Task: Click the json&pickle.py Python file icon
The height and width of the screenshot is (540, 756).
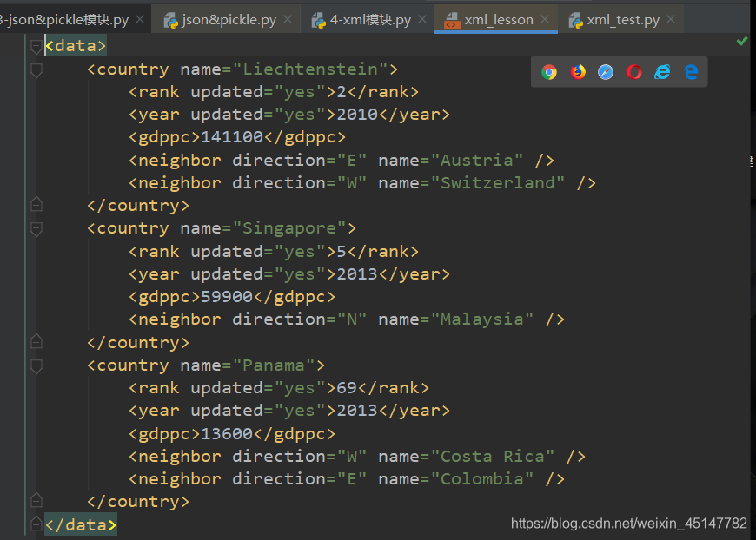Action: [x=170, y=20]
